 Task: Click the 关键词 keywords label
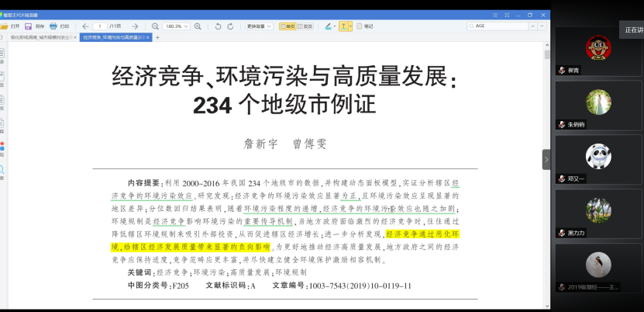pos(140,272)
